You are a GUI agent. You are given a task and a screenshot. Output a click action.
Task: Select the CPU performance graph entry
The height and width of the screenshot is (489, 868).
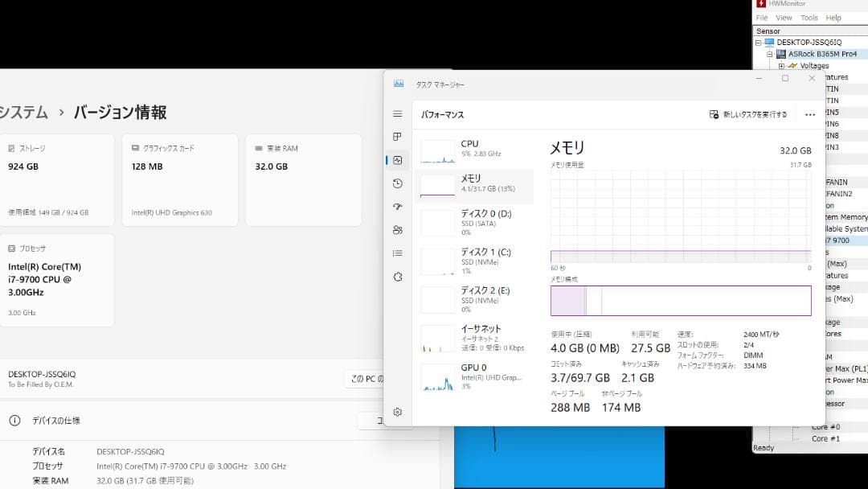(476, 149)
